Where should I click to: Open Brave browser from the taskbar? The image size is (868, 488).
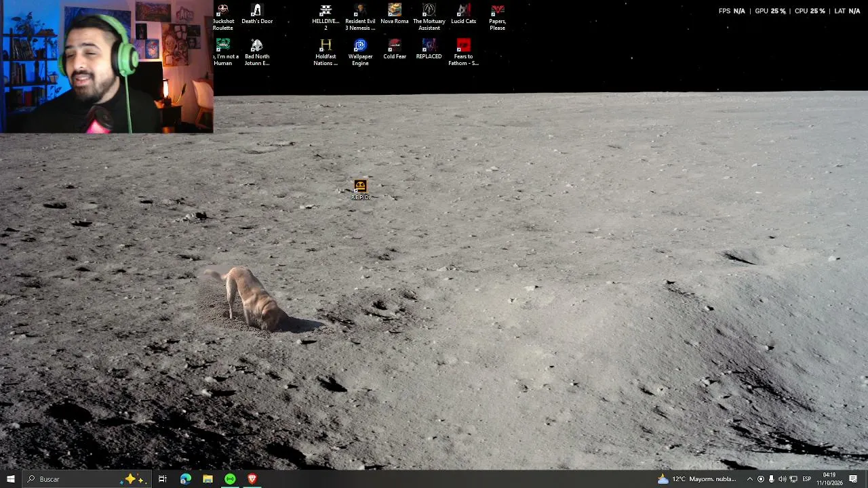tap(252, 479)
